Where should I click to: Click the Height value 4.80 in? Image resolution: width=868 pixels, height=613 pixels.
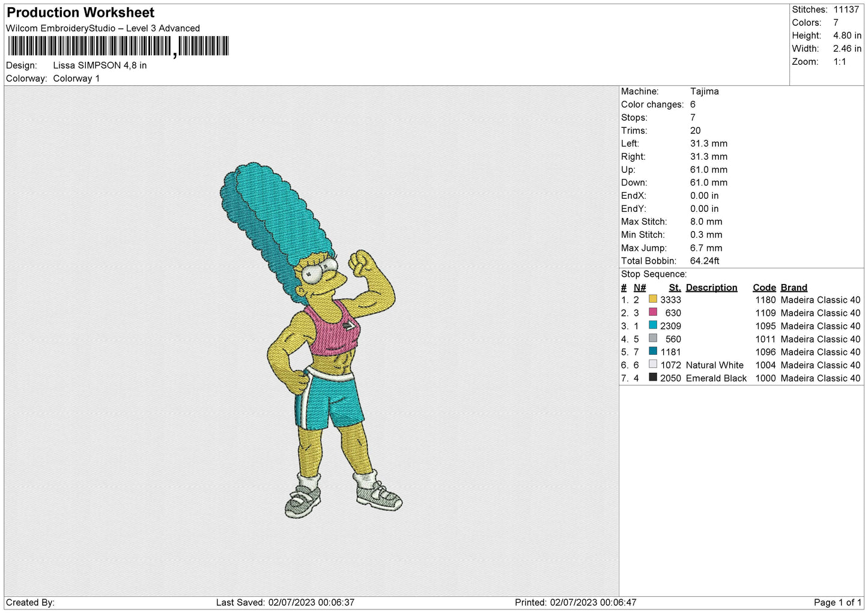click(847, 35)
